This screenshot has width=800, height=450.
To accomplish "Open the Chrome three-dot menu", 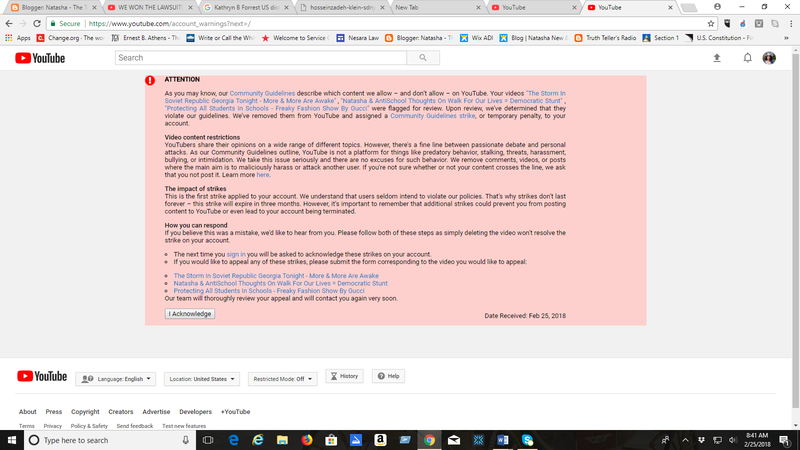I will tap(788, 22).
